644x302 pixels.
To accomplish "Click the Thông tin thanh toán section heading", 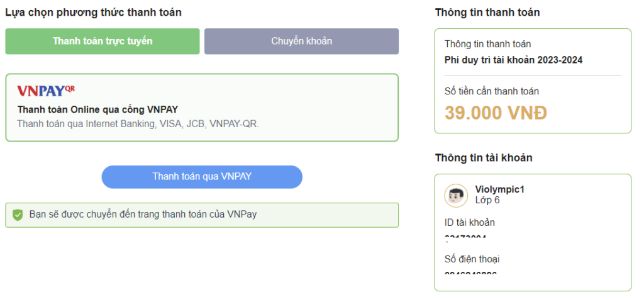I will [x=487, y=13].
